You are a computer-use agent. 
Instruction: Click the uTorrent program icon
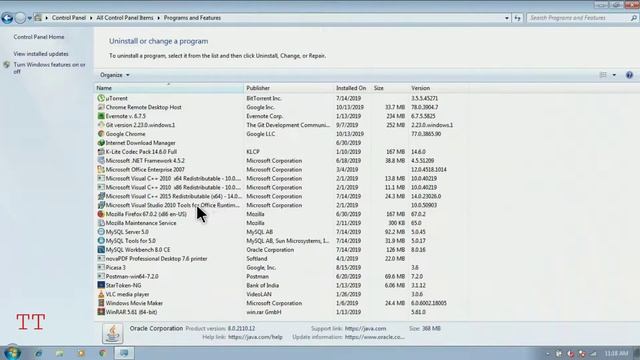101,98
